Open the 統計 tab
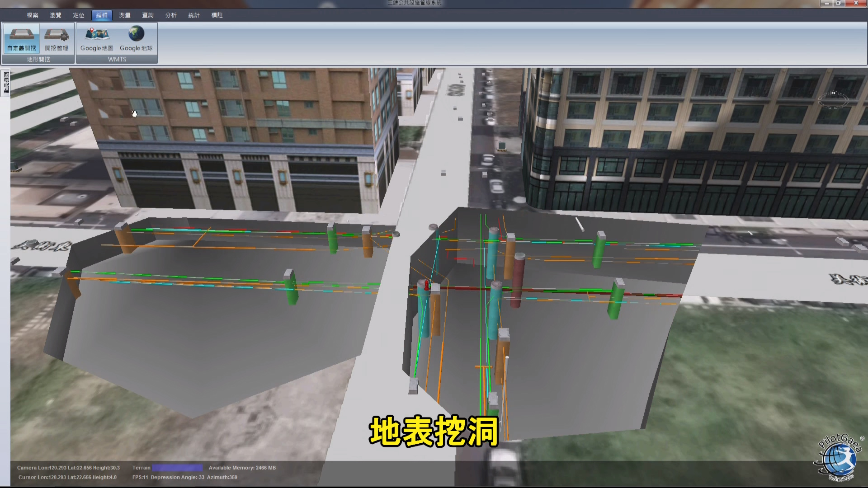Screen dimensions: 868x488 (x=194, y=15)
